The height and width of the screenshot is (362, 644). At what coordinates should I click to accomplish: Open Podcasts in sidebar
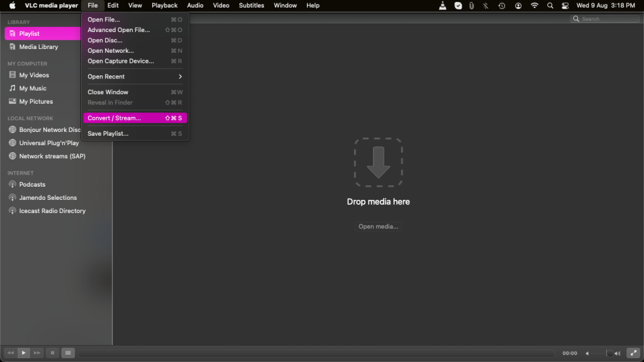(x=32, y=184)
